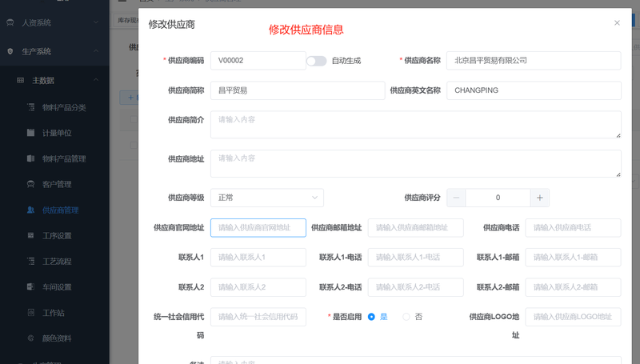Click the 物料产品管理 icon
This screenshot has width=640, height=364.
click(x=31, y=158)
